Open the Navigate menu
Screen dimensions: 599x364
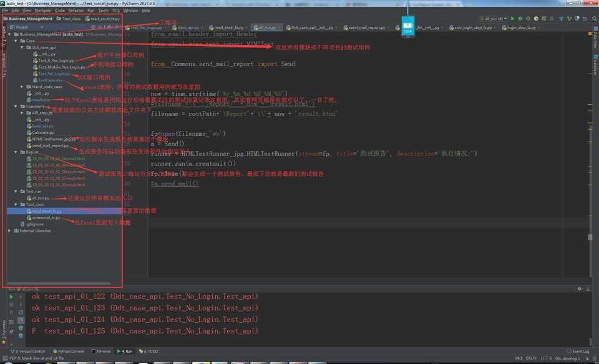[43, 11]
